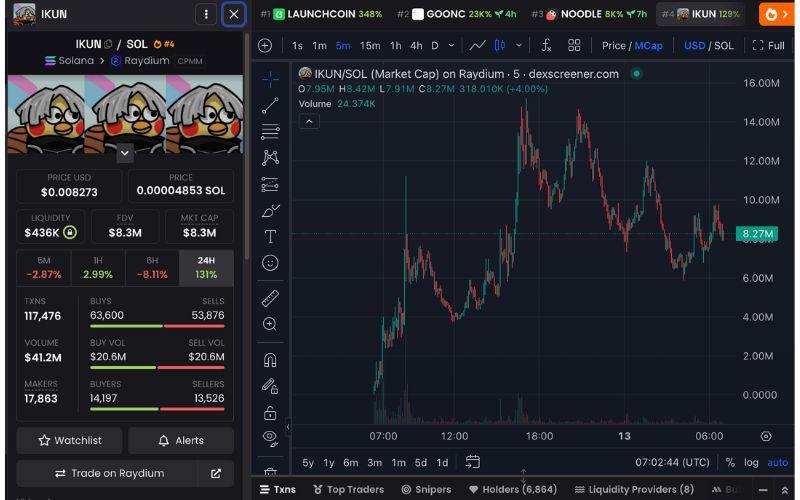Select the 1h timeframe
Viewport: 800px width, 500px height.
pyautogui.click(x=396, y=45)
